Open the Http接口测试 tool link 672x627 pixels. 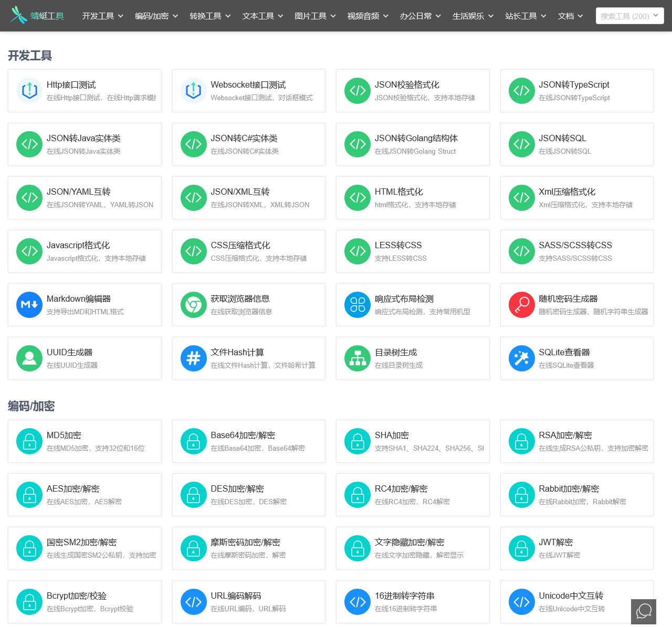point(85,91)
